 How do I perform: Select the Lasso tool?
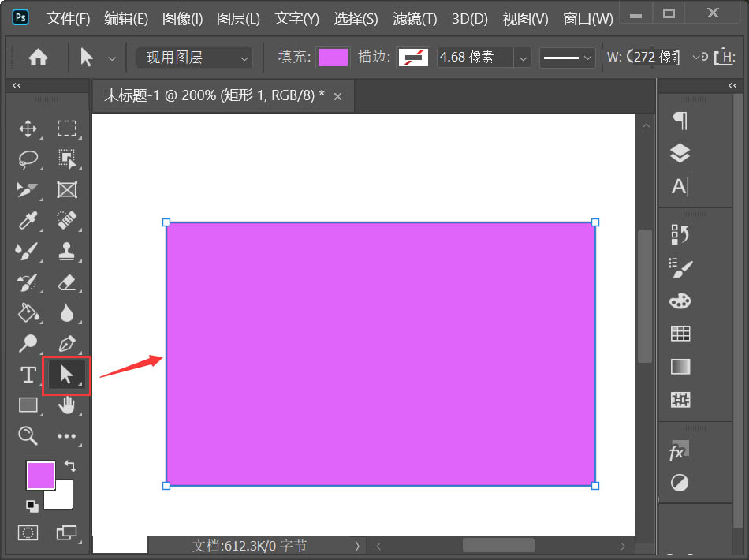[x=28, y=159]
